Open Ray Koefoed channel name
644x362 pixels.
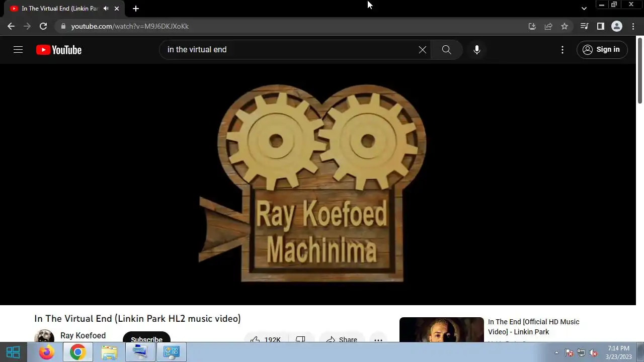point(83,335)
